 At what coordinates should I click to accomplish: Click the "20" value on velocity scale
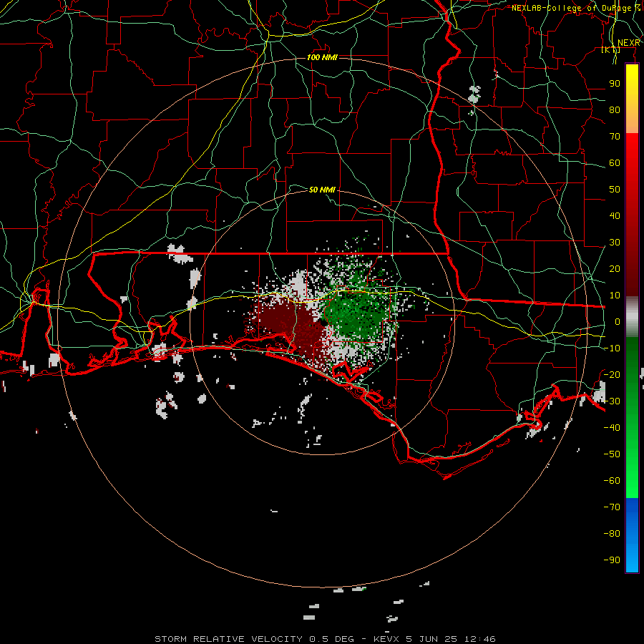pyautogui.click(x=615, y=268)
